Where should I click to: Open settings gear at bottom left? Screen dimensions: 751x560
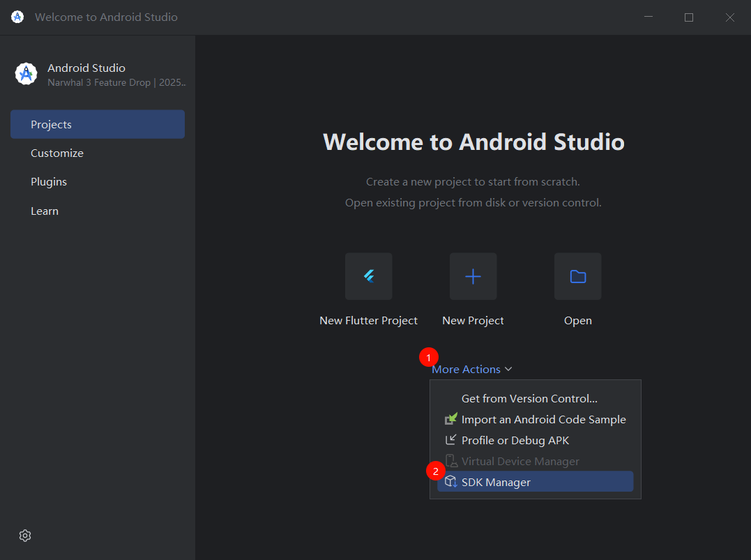25,536
